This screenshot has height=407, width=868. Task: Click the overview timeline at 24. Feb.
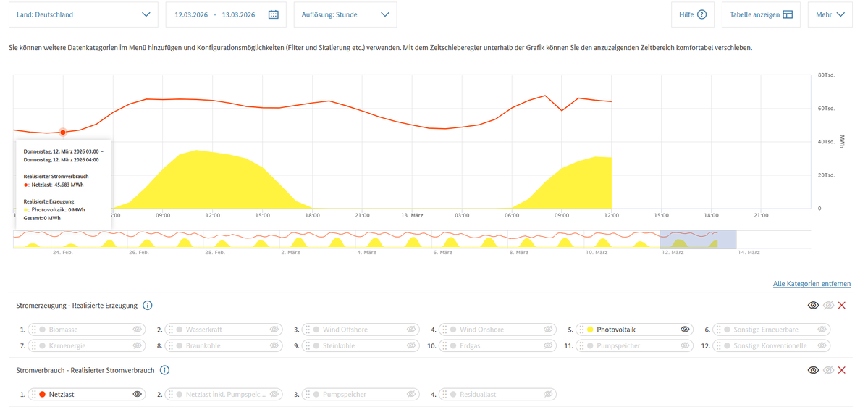pyautogui.click(x=63, y=253)
